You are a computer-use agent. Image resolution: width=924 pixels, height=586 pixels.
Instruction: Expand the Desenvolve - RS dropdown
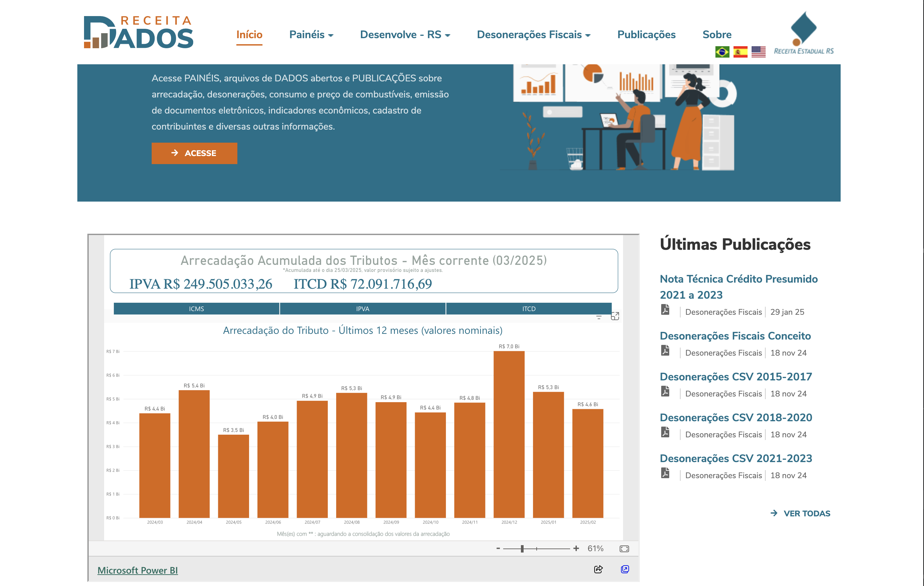coord(404,34)
